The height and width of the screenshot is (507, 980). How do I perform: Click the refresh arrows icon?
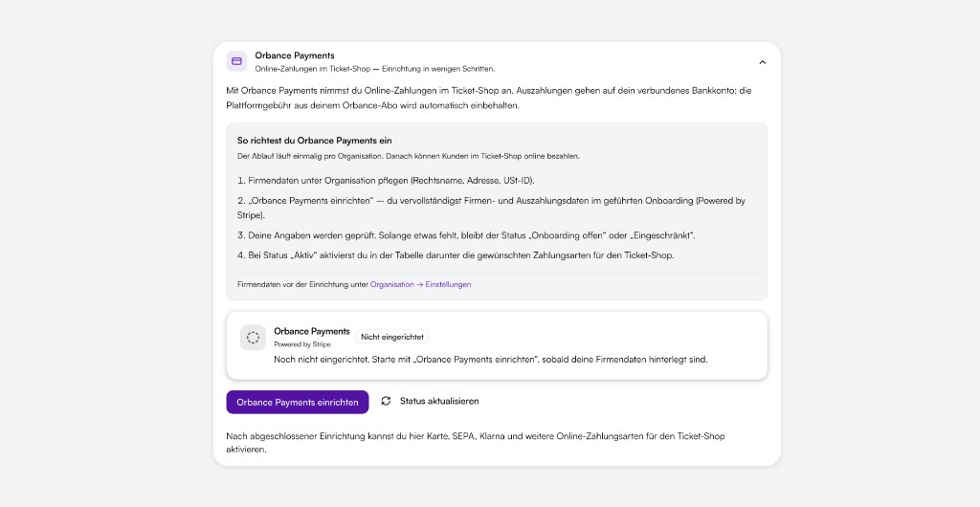(386, 401)
